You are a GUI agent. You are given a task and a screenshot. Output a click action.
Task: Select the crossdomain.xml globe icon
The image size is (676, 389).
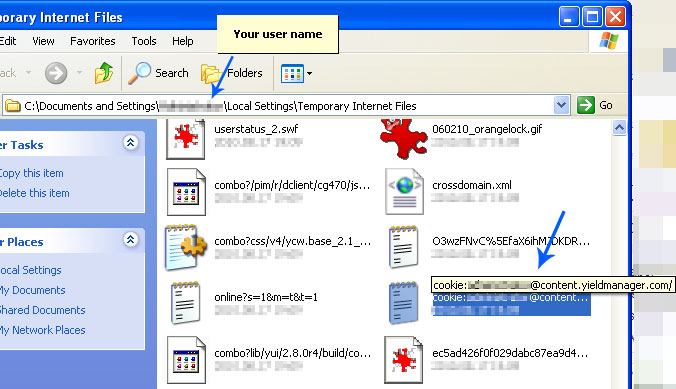(x=404, y=192)
